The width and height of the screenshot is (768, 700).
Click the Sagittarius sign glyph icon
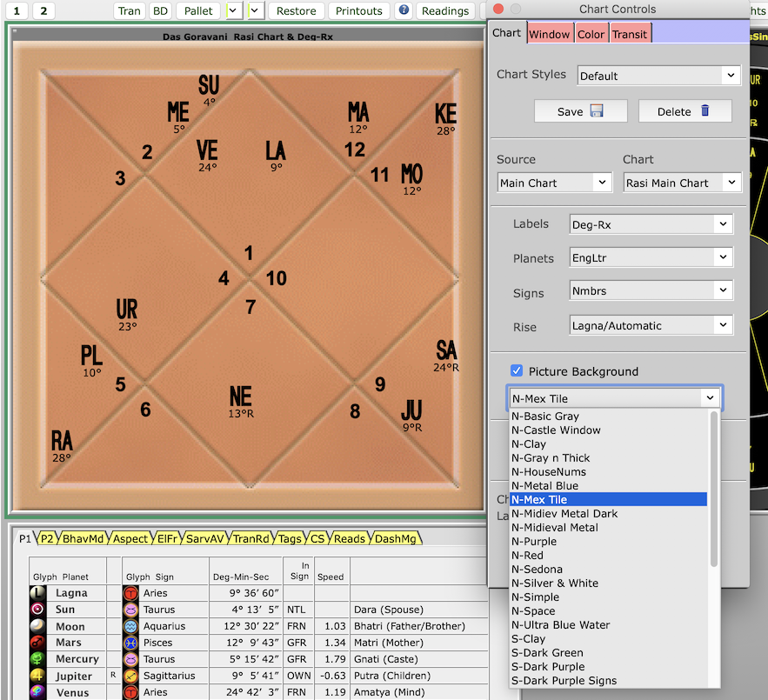point(130,676)
